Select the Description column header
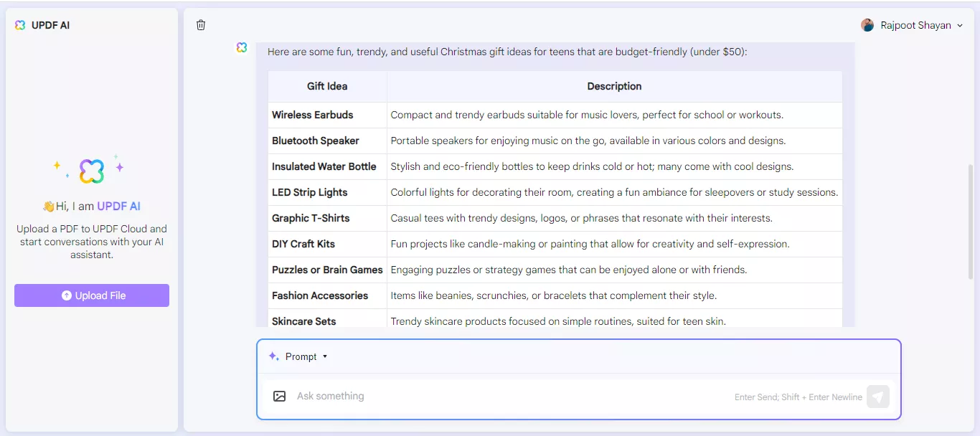The width and height of the screenshot is (980, 436). [614, 86]
